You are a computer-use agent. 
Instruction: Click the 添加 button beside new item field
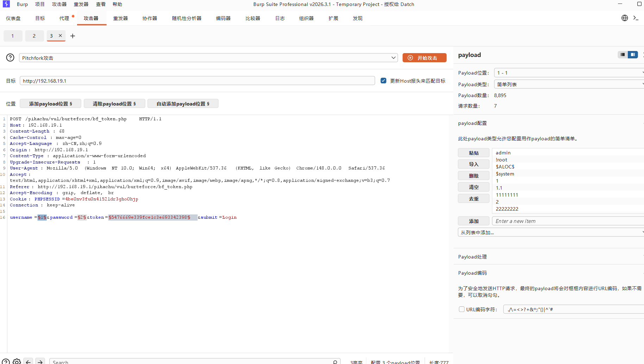click(474, 221)
